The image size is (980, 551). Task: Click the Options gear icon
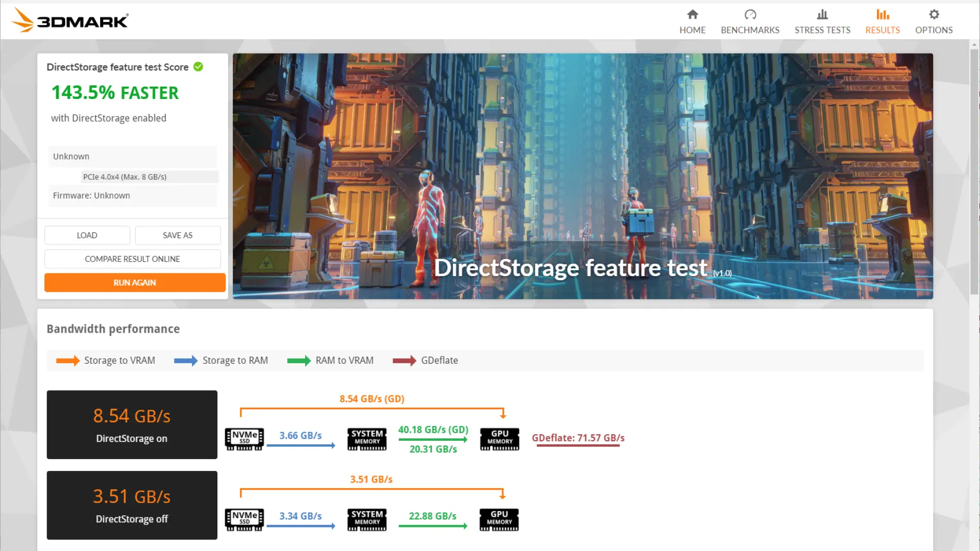934,14
